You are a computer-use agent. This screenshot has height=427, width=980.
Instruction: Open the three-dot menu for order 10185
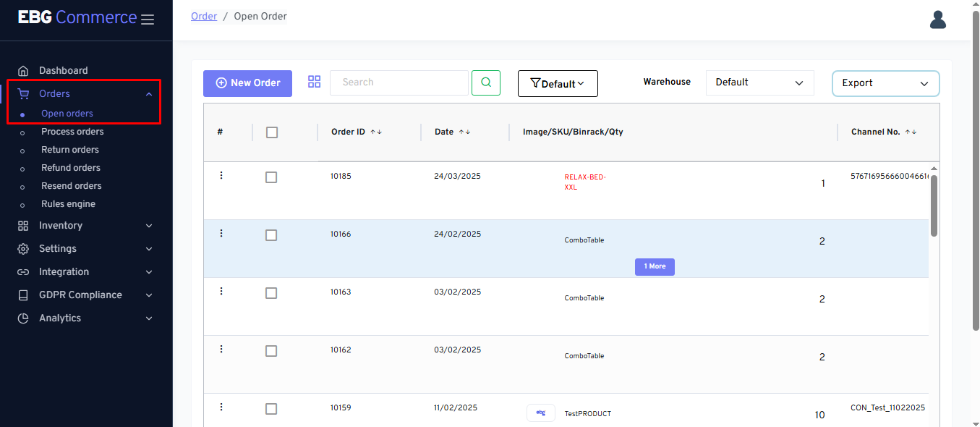click(221, 175)
